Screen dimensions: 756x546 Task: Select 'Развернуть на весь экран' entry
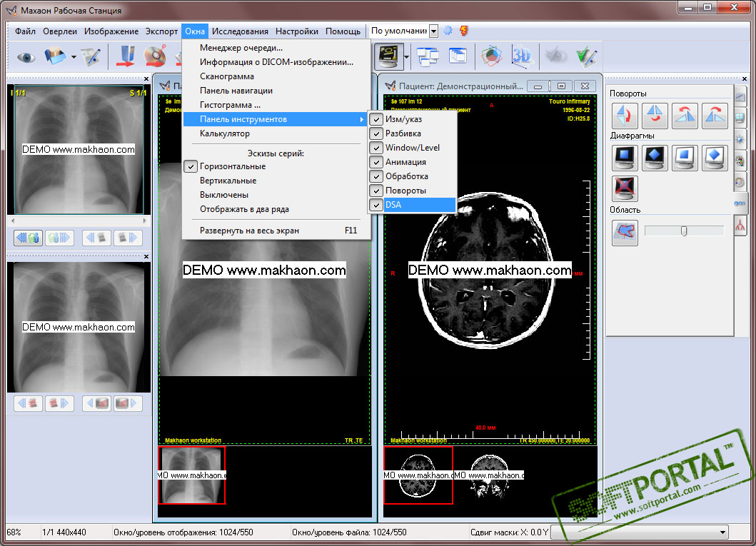276,231
